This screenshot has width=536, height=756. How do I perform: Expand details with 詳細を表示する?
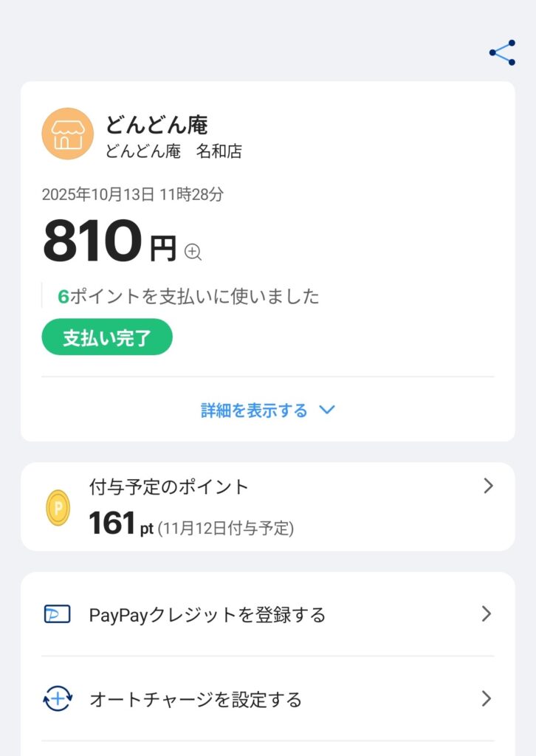click(254, 410)
